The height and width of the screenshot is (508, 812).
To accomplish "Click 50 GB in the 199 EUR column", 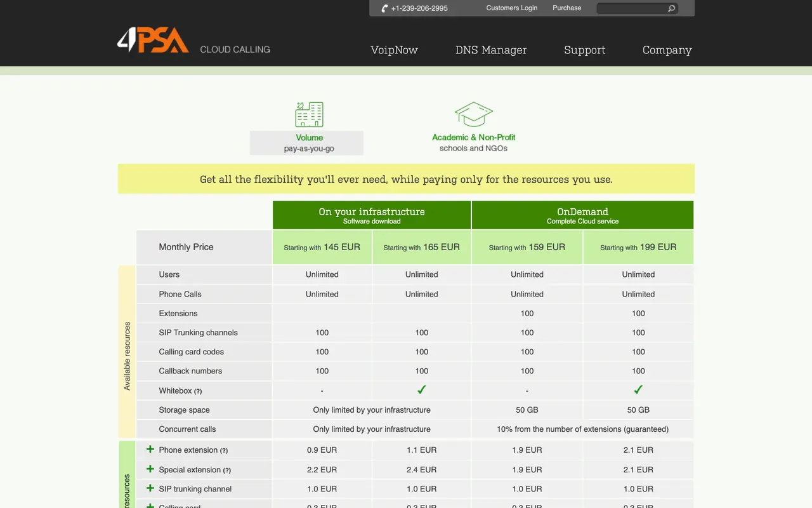I will coord(638,410).
